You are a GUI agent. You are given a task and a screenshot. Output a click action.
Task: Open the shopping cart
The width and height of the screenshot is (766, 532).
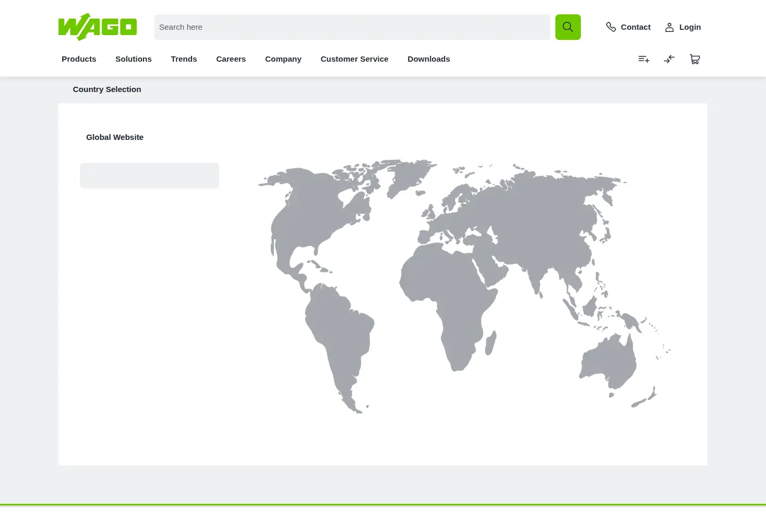coord(695,59)
